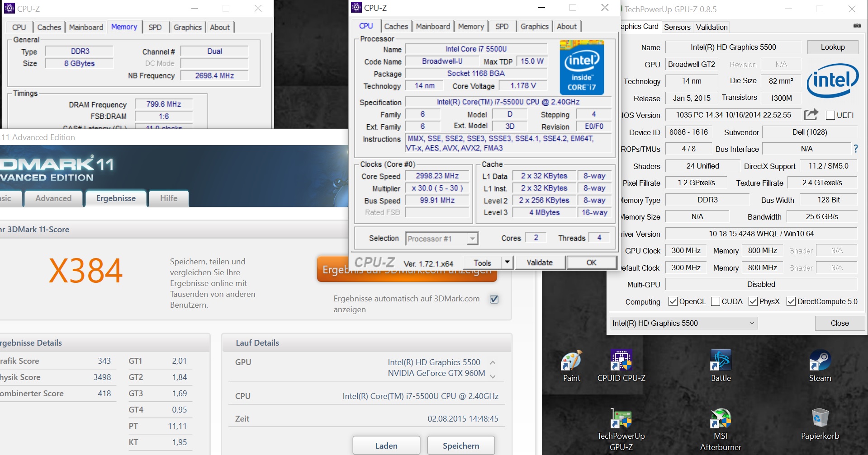868x455 pixels.
Task: Switch to Mainboard tab in front CPU-Z
Action: (433, 26)
